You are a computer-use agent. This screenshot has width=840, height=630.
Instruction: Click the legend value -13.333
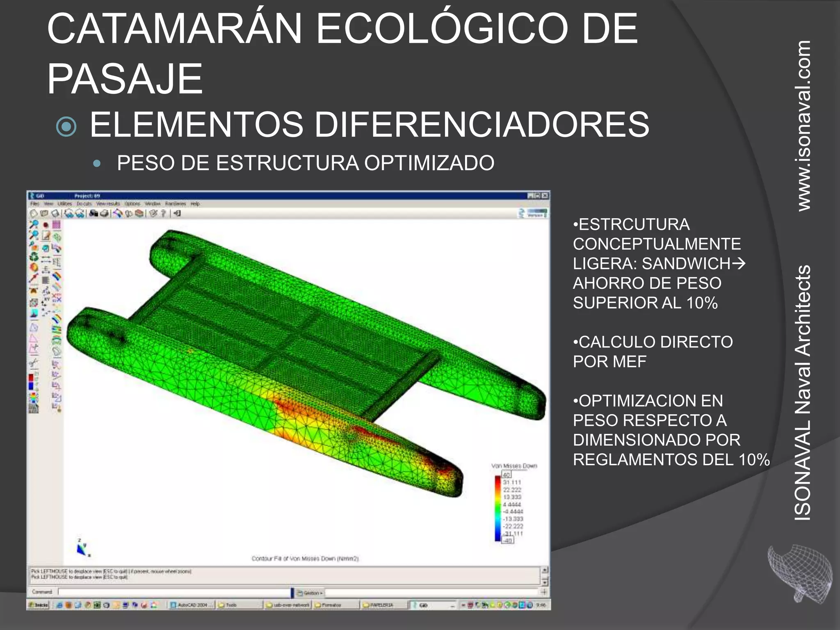click(x=513, y=519)
